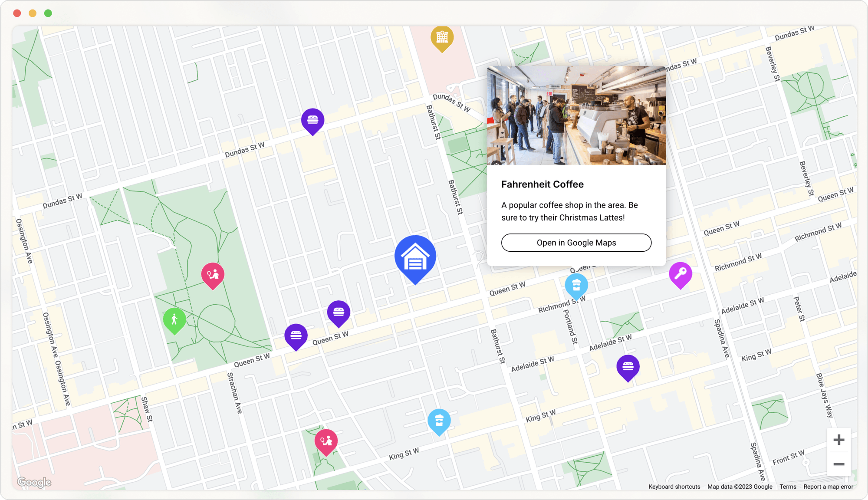Open the coffee cup pin near Richmond St W
Screen dimensions: 868x500
point(577,285)
